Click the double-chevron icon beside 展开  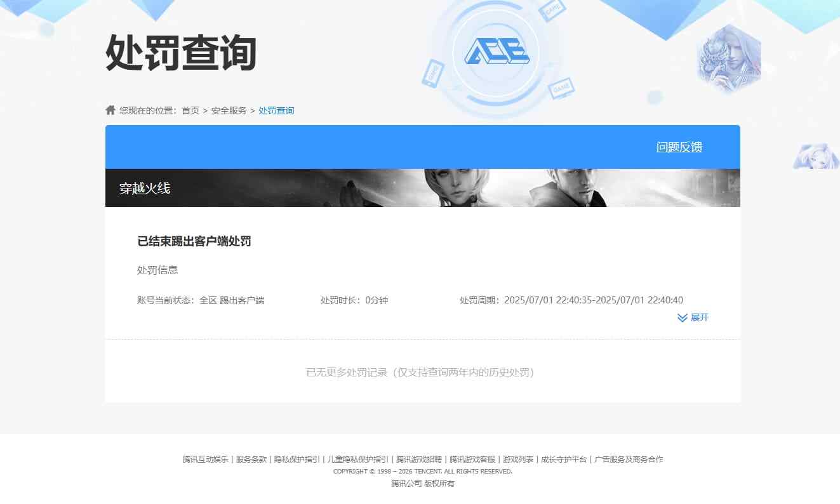(683, 317)
